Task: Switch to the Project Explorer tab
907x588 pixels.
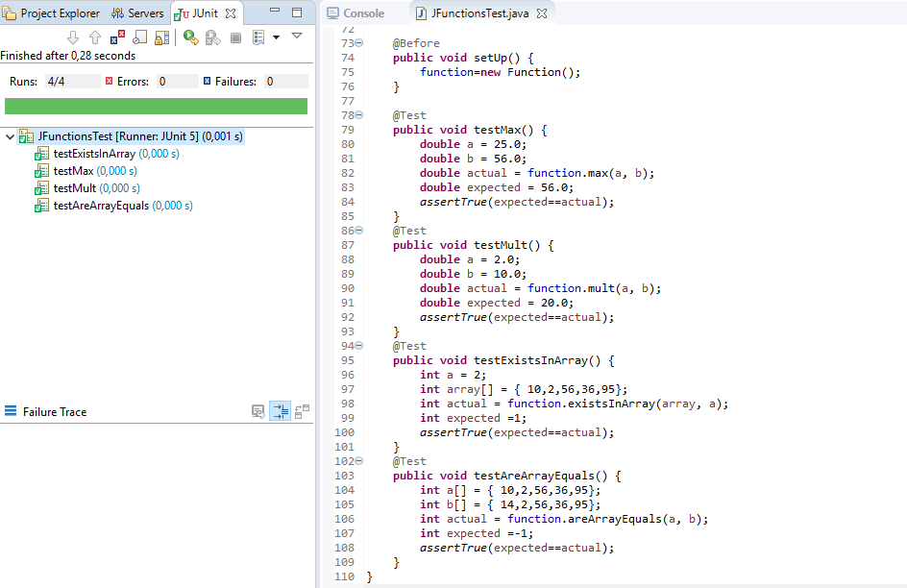Action: click(53, 13)
